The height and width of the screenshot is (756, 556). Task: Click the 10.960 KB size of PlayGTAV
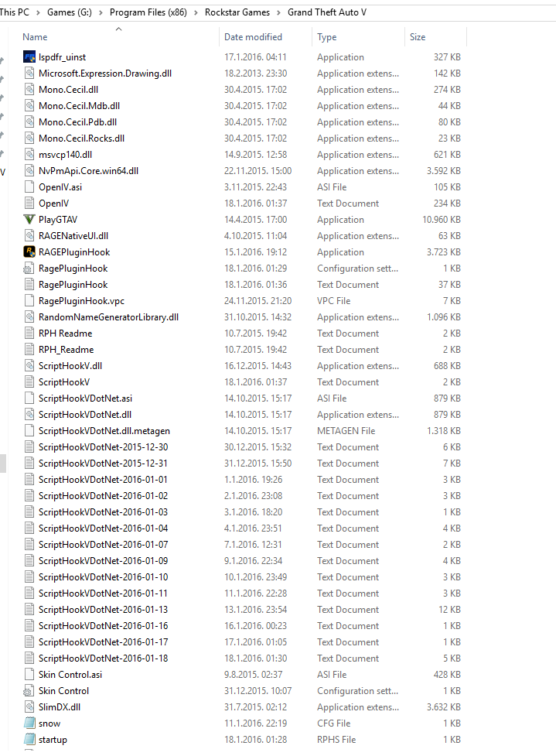(x=442, y=220)
